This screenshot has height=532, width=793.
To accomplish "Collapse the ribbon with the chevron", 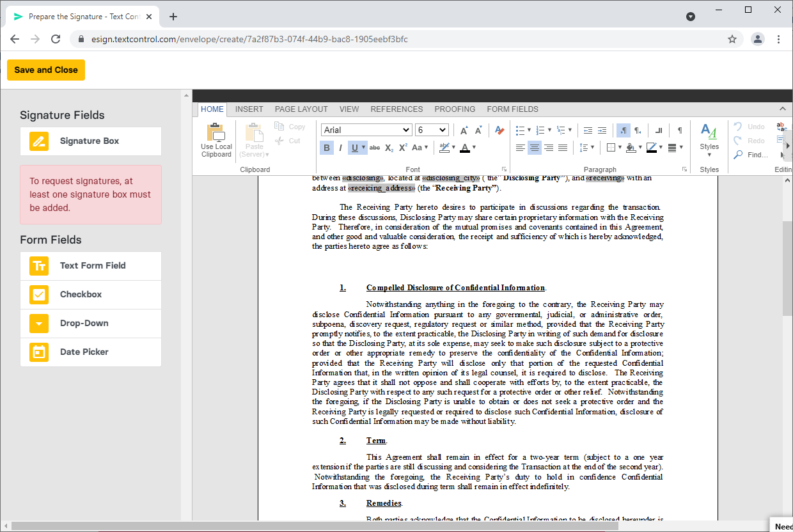I will coord(783,109).
